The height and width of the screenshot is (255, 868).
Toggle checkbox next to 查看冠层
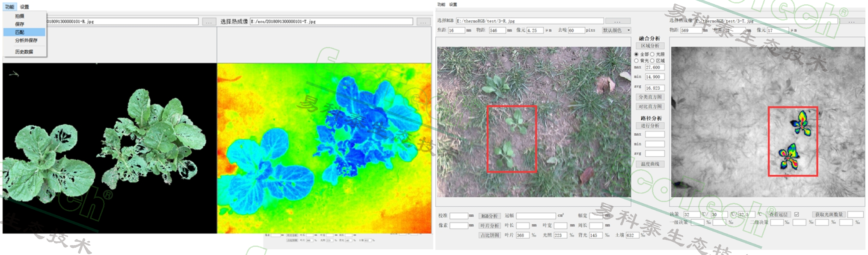(x=797, y=214)
